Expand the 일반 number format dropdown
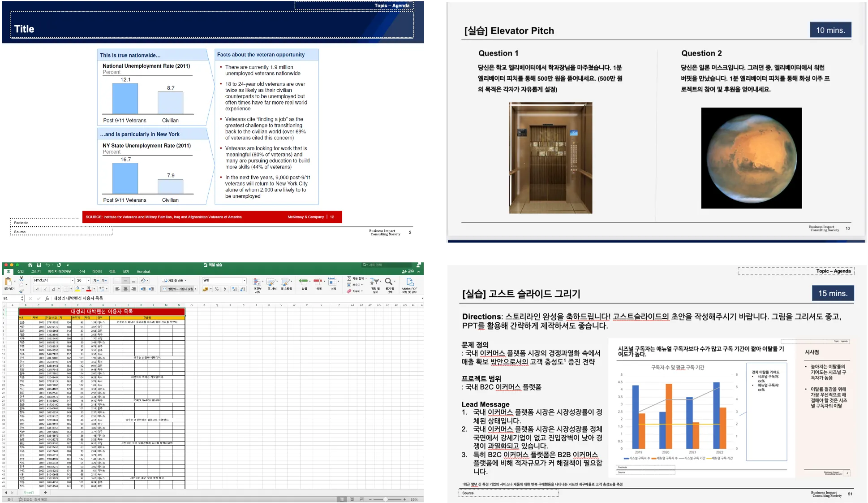 [245, 281]
